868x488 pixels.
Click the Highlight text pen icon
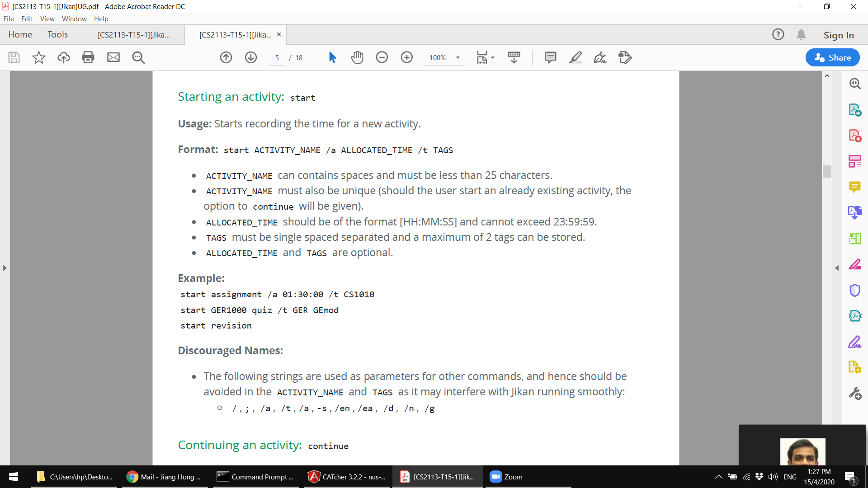click(x=575, y=57)
